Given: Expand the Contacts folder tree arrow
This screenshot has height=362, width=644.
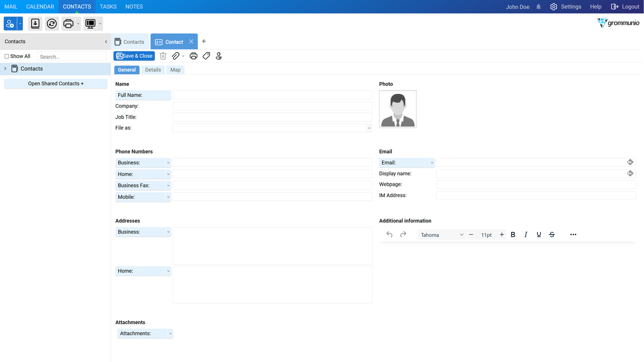Looking at the screenshot, I should pos(6,68).
